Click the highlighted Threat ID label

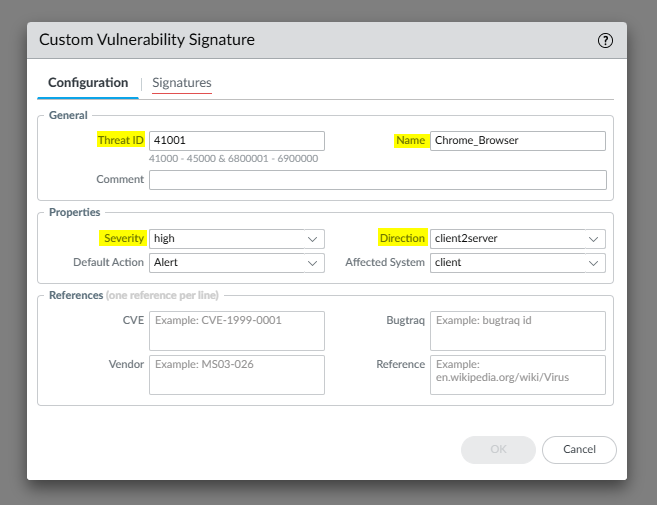120,141
